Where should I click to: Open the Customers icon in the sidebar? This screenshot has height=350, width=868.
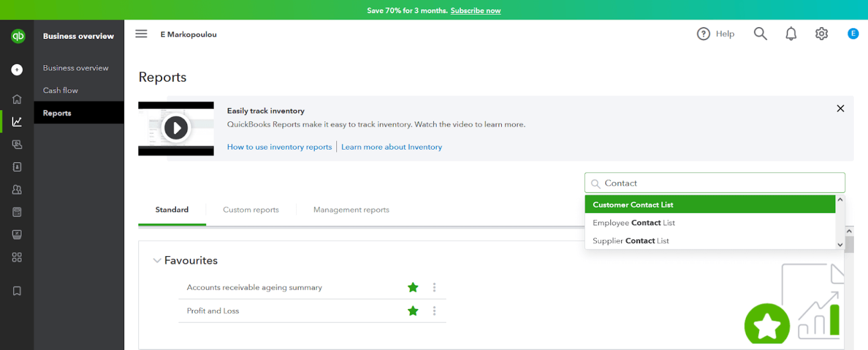coord(17,189)
